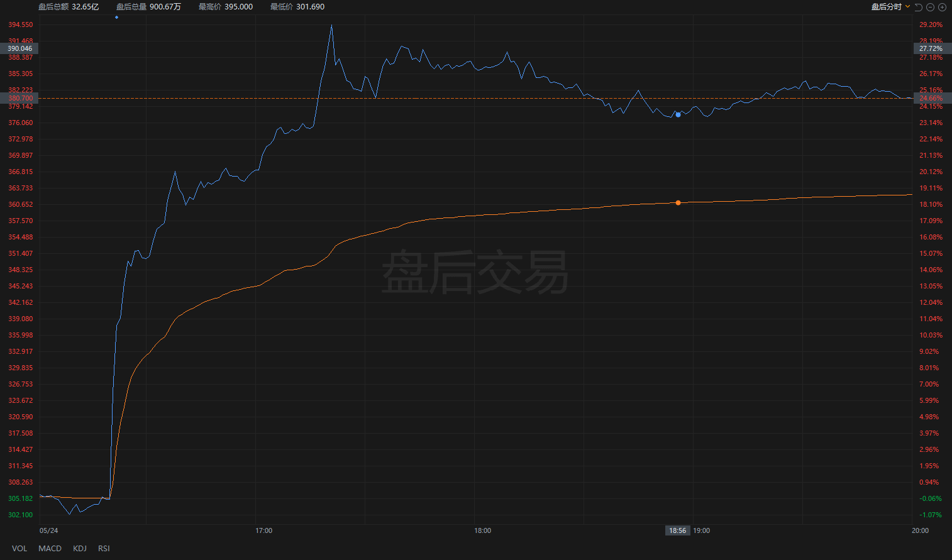Zoom in the chart with plus icon
The width and height of the screenshot is (952, 560).
click(942, 7)
